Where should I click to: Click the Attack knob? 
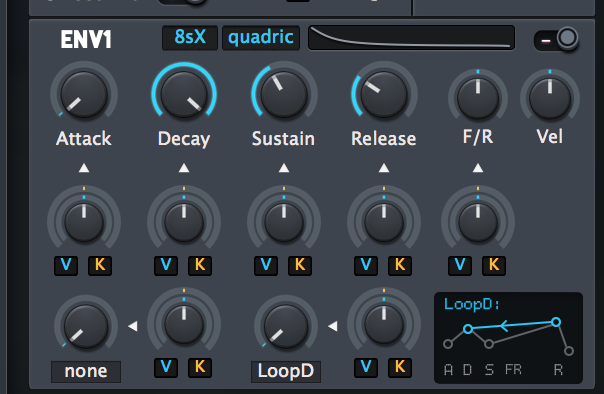(84, 94)
